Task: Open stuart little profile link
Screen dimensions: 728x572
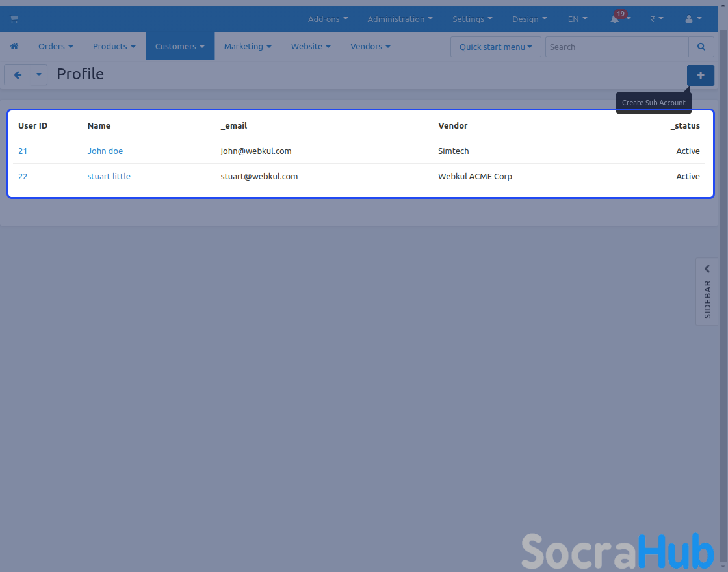Action: 109,177
